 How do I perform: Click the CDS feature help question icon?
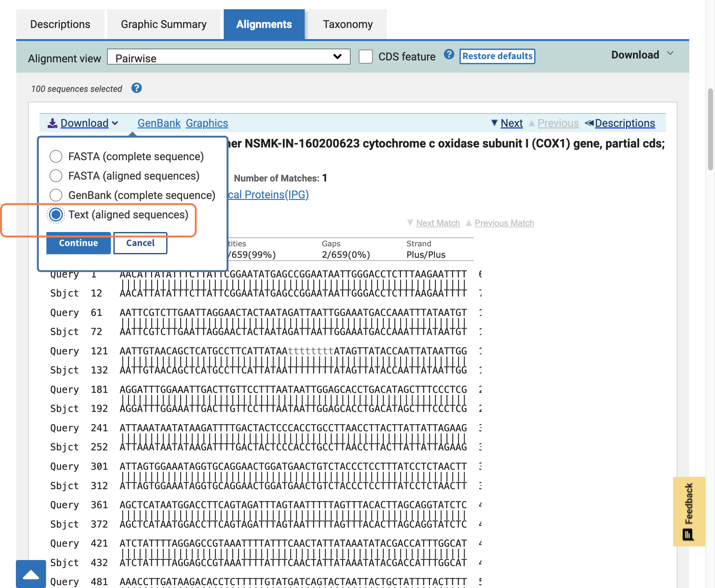click(x=449, y=55)
